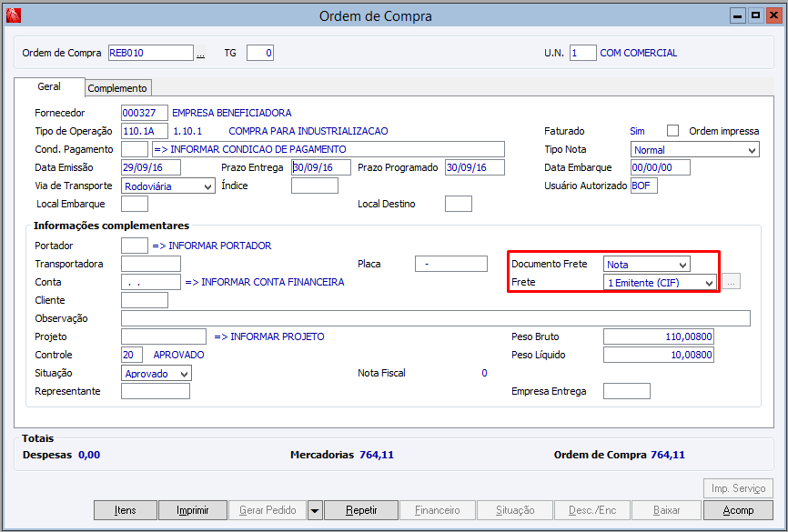Click the Gerar Pedido button

[x=268, y=510]
